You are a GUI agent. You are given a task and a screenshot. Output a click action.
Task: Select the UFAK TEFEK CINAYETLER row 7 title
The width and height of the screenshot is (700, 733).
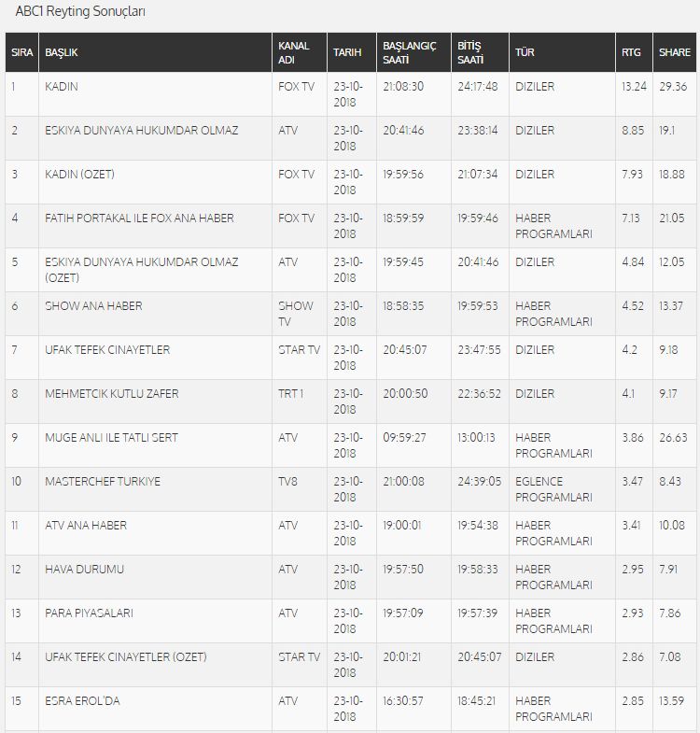(x=107, y=350)
